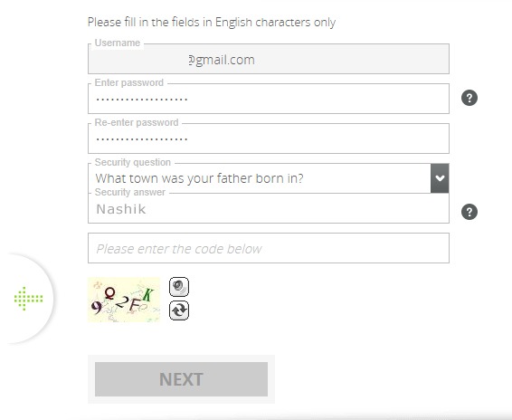Image resolution: width=512 pixels, height=420 pixels.
Task: Open help icon beside Security answer
Action: [469, 212]
